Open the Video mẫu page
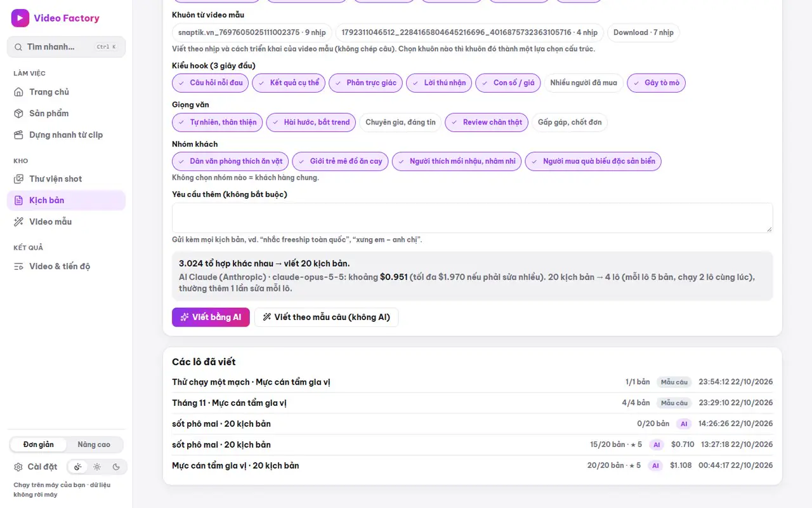The height and width of the screenshot is (508, 812). [x=66, y=222]
